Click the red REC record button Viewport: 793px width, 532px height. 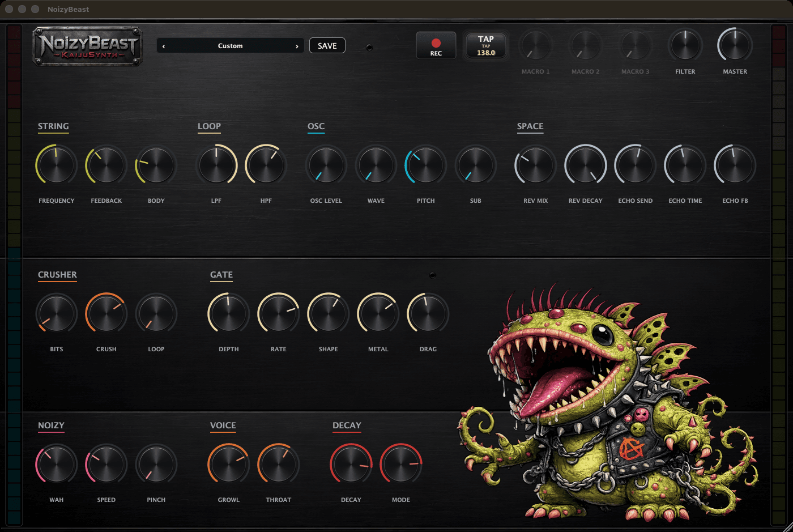(436, 45)
